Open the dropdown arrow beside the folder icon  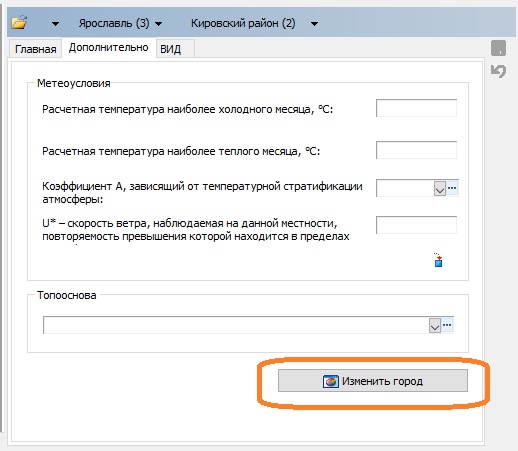pos(55,24)
